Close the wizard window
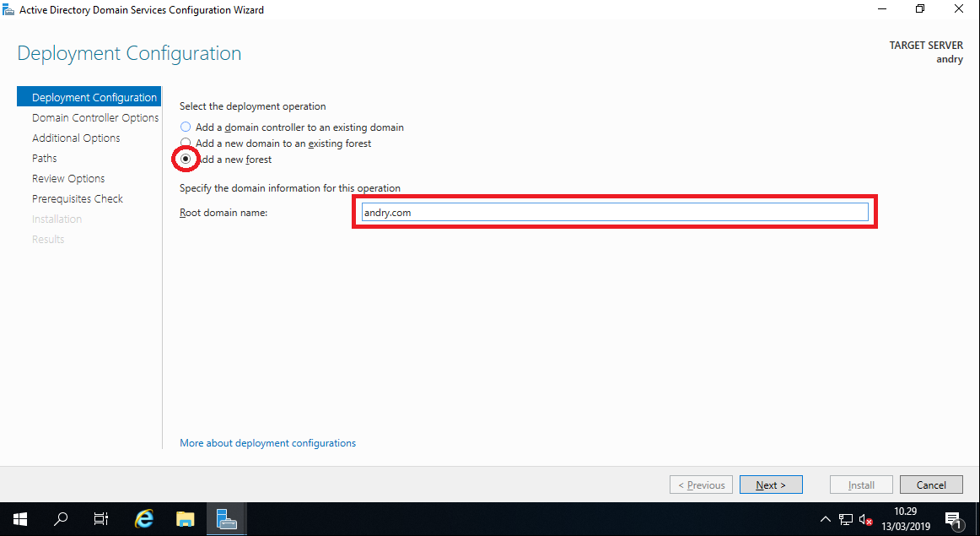 959,9
